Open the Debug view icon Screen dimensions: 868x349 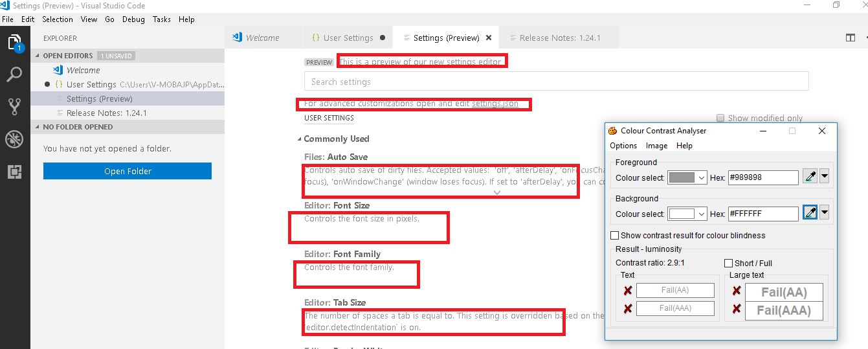point(15,139)
